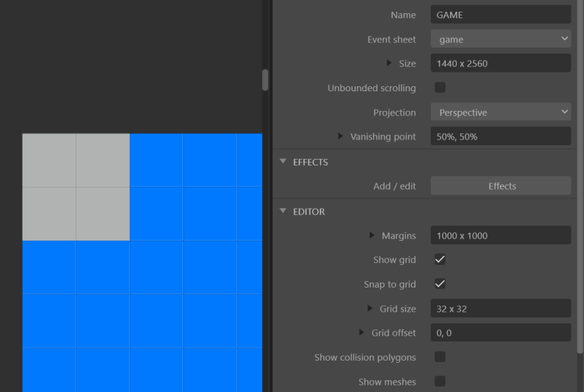Select the gray square in the layout
Image resolution: width=584 pixels, height=392 pixels.
click(76, 187)
